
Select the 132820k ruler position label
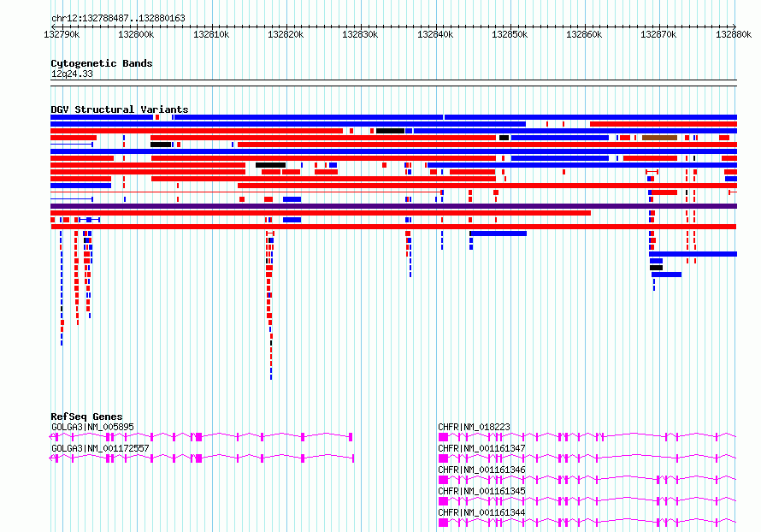(286, 34)
